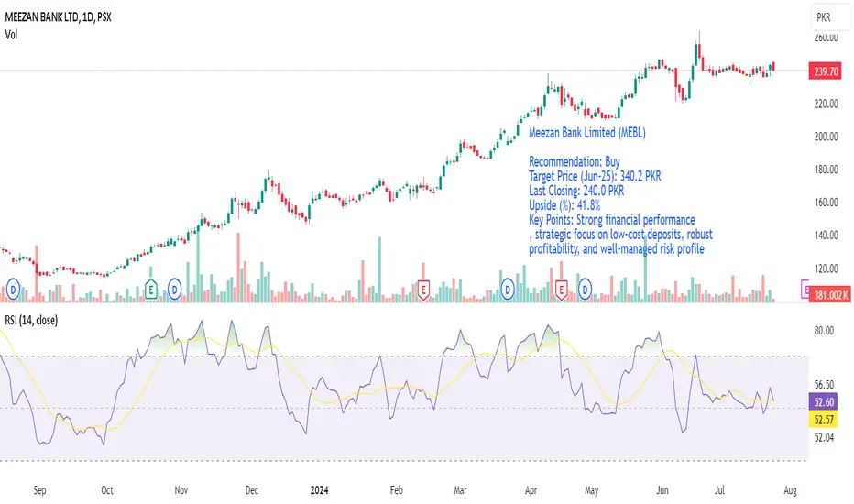
Task: Open the PKR currency selector
Action: click(x=829, y=17)
